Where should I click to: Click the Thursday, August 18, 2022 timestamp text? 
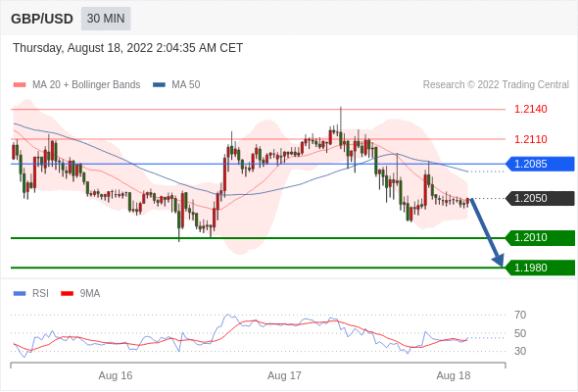coord(128,48)
